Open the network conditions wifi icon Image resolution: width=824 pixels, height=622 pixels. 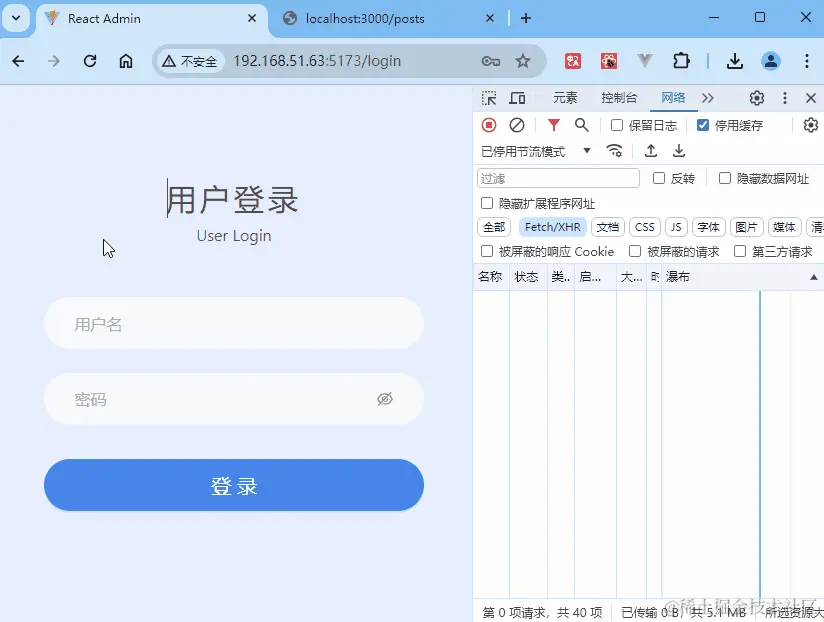point(615,151)
